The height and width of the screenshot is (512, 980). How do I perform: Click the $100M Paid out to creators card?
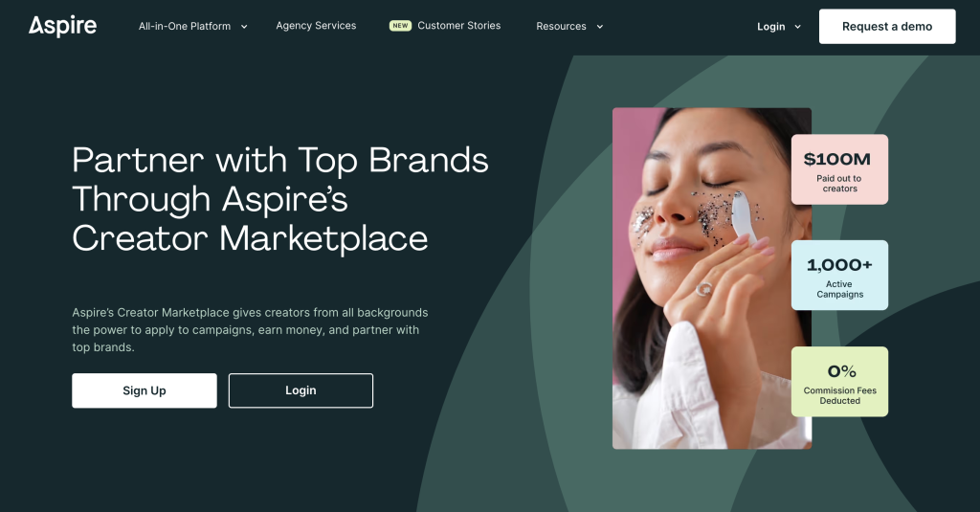point(839,169)
